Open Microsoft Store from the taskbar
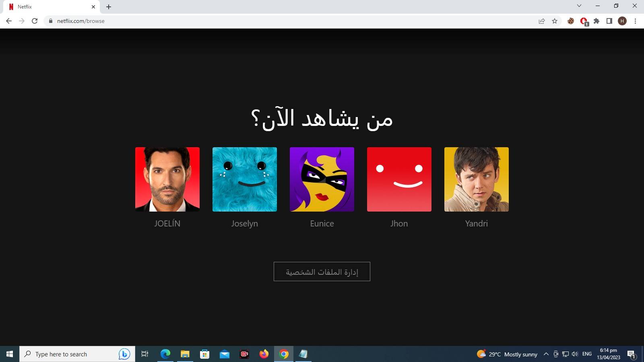This screenshot has height=362, width=644. click(205, 354)
